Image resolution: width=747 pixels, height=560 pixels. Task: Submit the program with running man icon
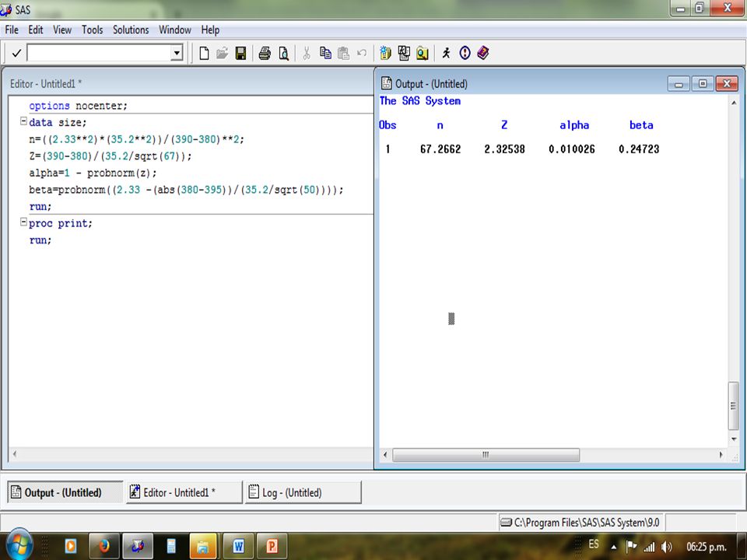point(446,53)
